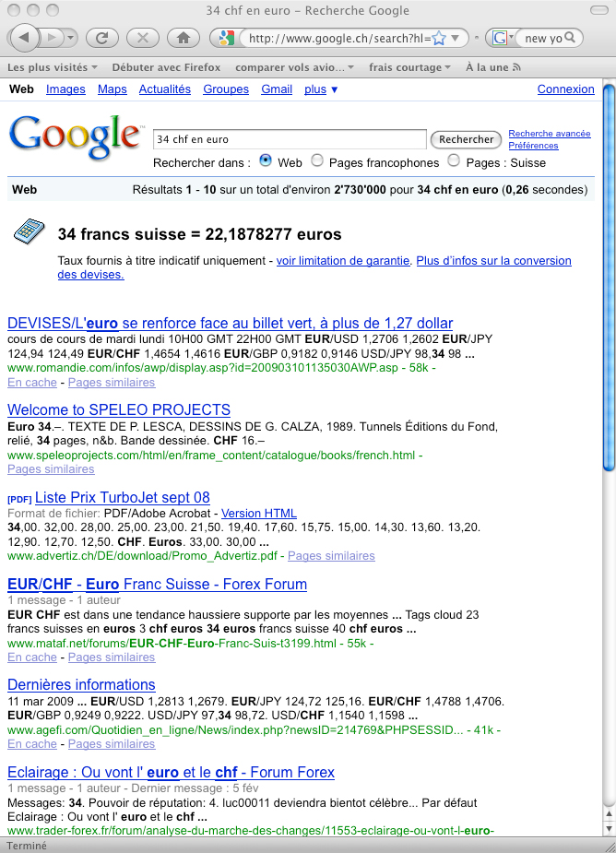Open the address bar history dropdown arrow
616x853 pixels.
click(456, 38)
